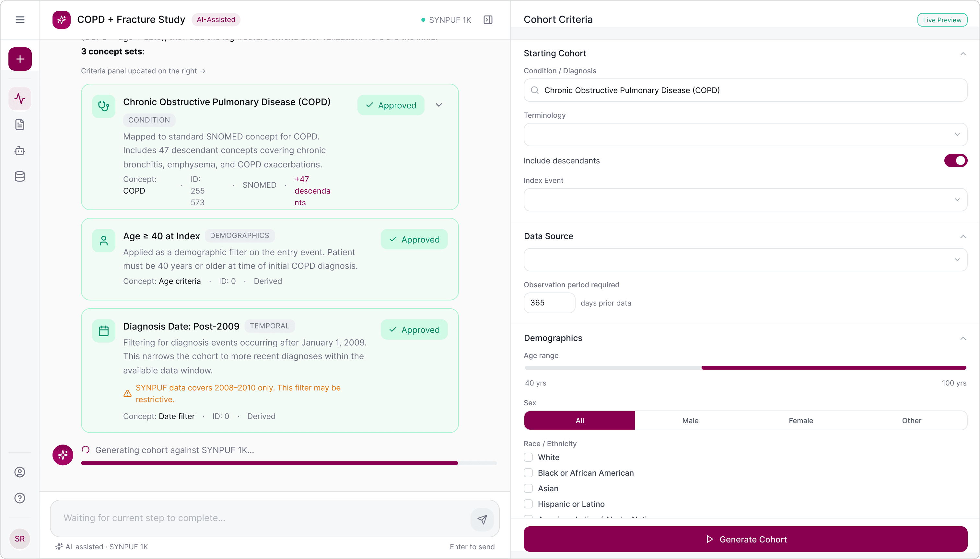The height and width of the screenshot is (559, 980).
Task: Click the DEMOGRAPHICS tag label
Action: coord(240,236)
